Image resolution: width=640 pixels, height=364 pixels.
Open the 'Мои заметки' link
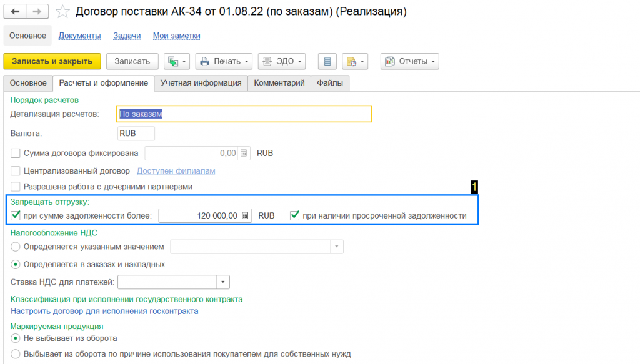click(177, 36)
